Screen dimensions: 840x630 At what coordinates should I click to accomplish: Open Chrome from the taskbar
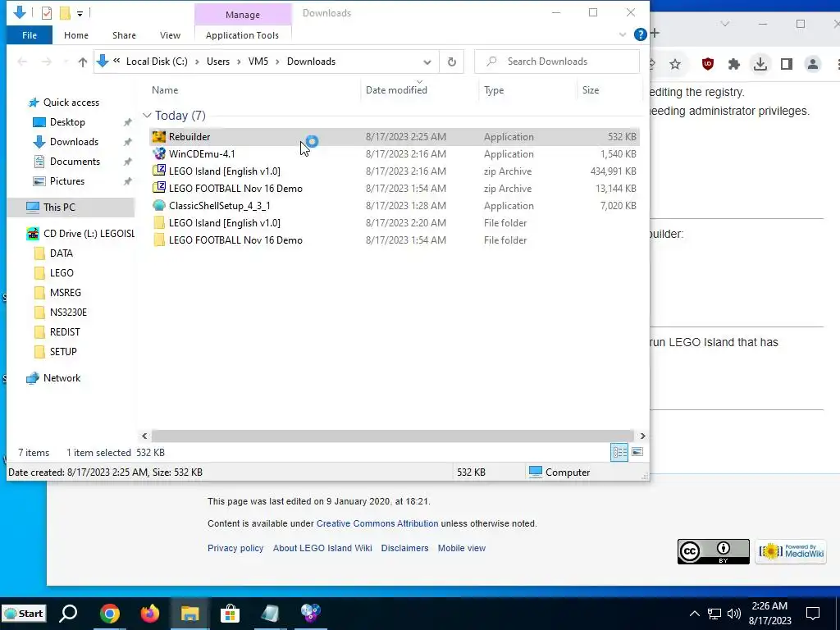[x=109, y=614]
